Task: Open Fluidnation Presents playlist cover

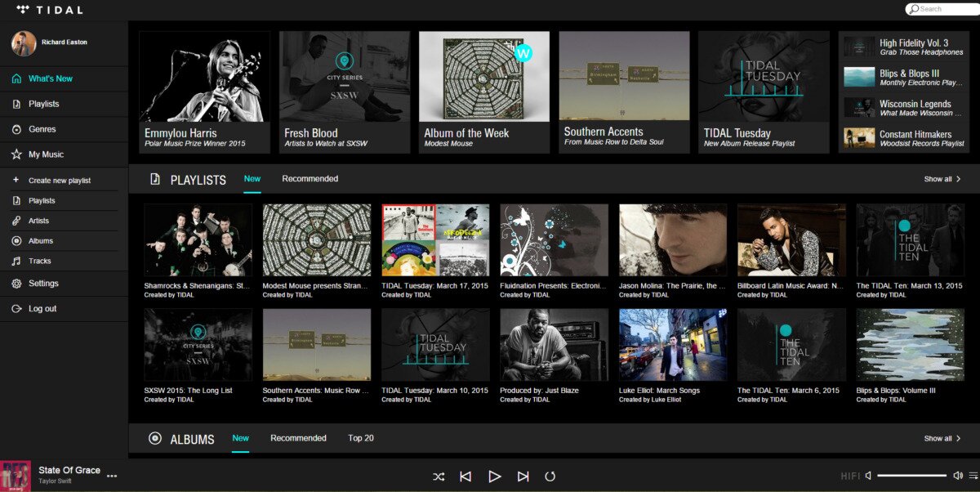Action: pyautogui.click(x=554, y=240)
